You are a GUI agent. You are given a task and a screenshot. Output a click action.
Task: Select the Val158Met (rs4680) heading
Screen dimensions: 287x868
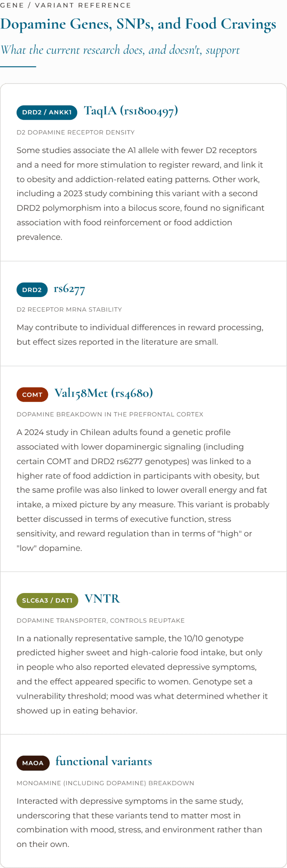pyautogui.click(x=104, y=393)
